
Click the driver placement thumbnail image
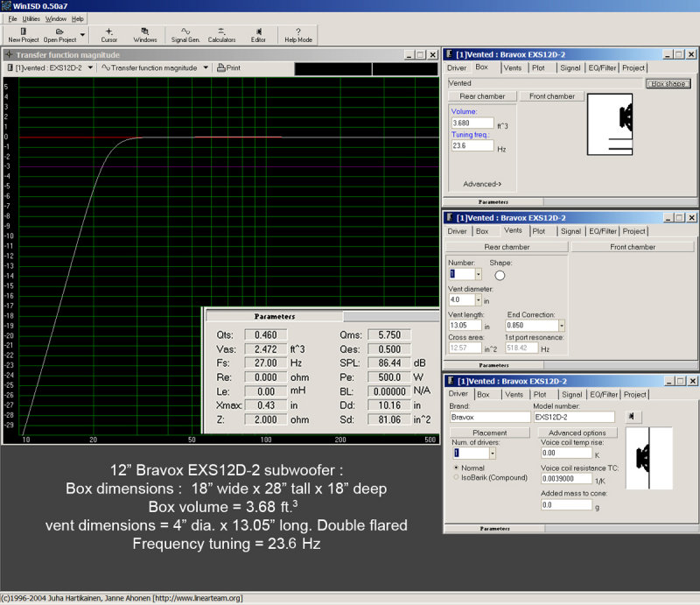(648, 458)
